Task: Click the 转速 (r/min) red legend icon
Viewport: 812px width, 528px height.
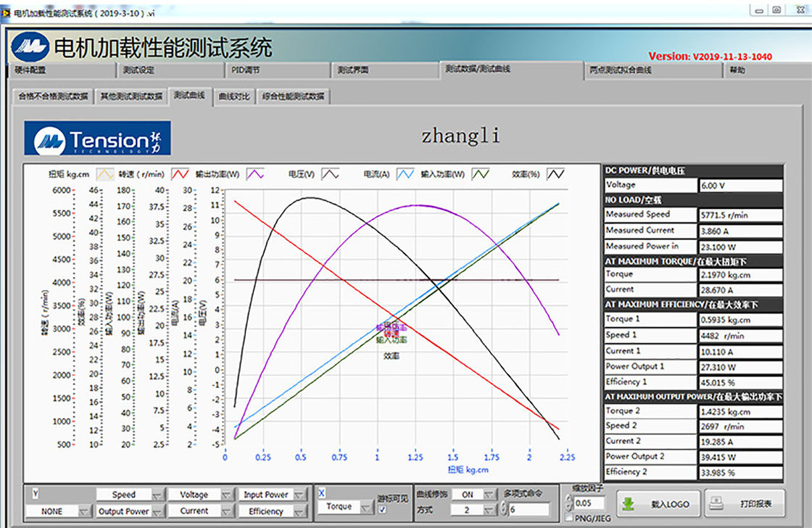Action: click(x=181, y=174)
